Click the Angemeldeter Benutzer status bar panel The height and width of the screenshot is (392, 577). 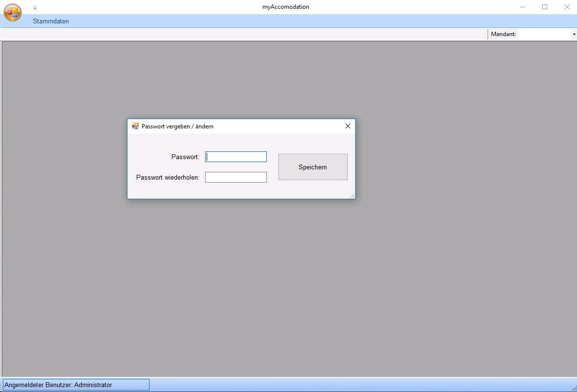(76, 385)
